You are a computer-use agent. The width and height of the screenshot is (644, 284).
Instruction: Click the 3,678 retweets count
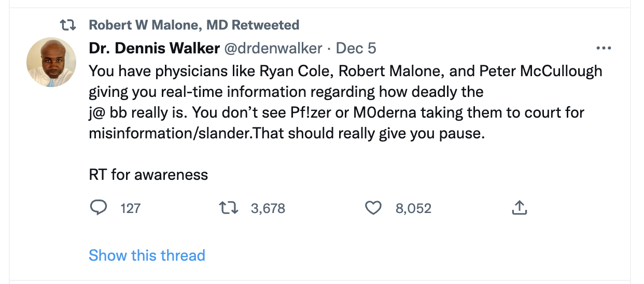[268, 208]
